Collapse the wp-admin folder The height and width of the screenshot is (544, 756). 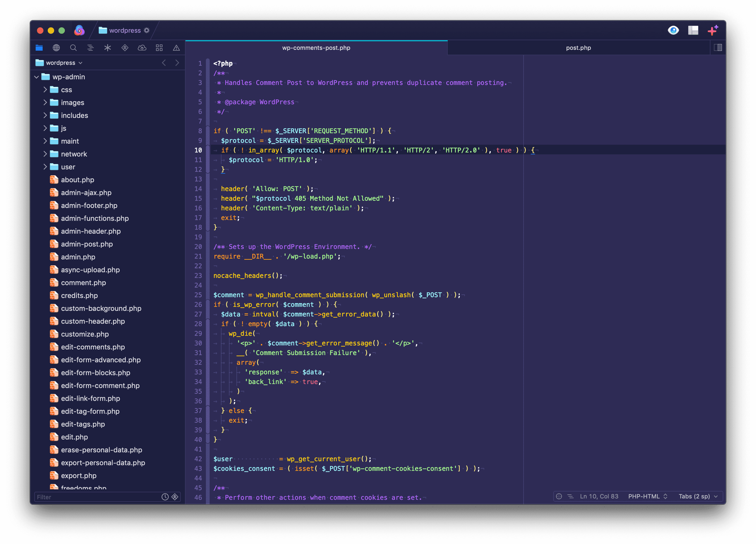[x=37, y=77]
